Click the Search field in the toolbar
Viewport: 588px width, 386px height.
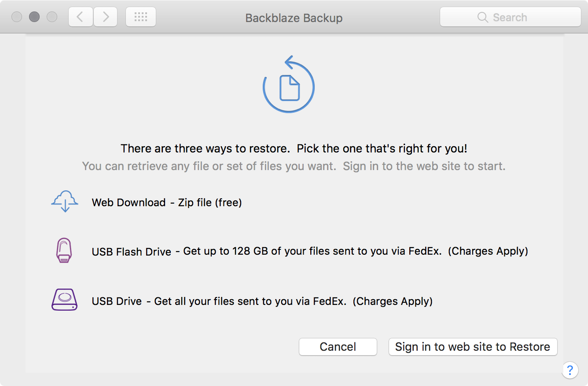point(511,17)
